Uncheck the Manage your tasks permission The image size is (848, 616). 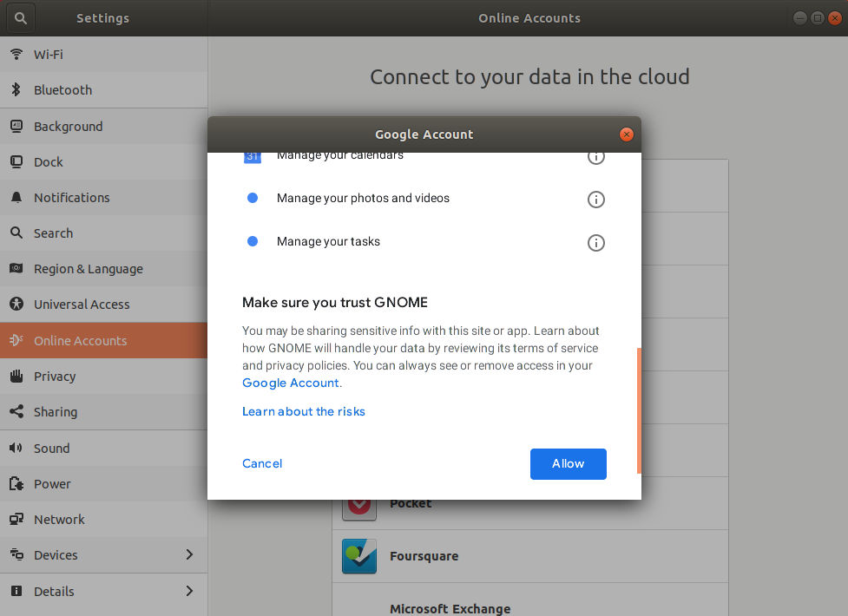pos(253,241)
